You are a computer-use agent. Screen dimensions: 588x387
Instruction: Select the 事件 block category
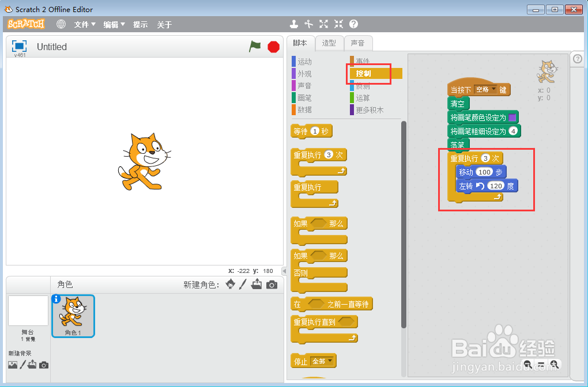click(362, 61)
